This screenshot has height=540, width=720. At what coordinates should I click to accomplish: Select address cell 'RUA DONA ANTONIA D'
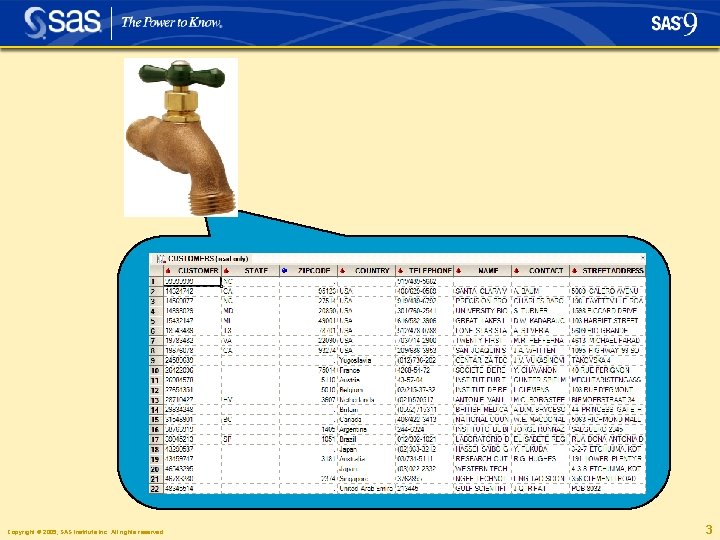pos(607,439)
